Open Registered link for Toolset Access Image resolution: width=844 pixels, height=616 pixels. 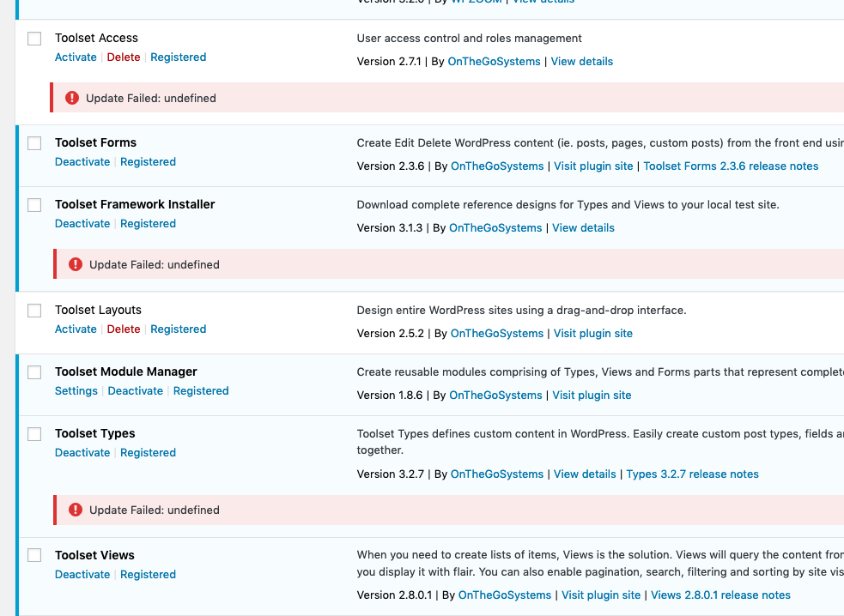click(179, 57)
